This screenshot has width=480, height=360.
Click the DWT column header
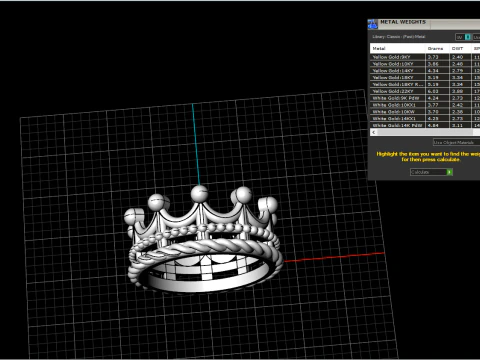(x=460, y=49)
